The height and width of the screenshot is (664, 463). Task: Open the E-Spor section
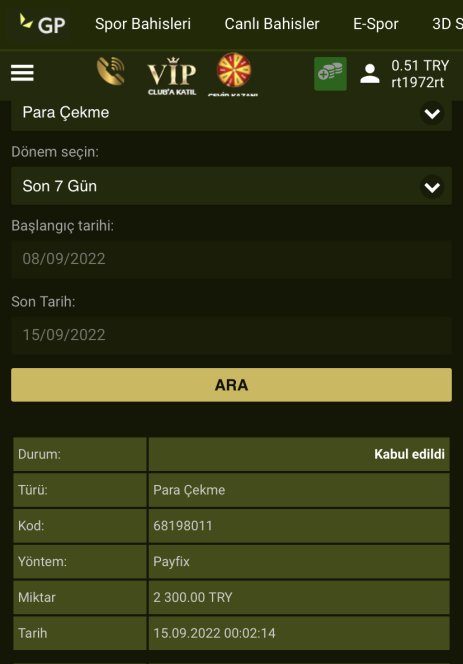point(376,24)
